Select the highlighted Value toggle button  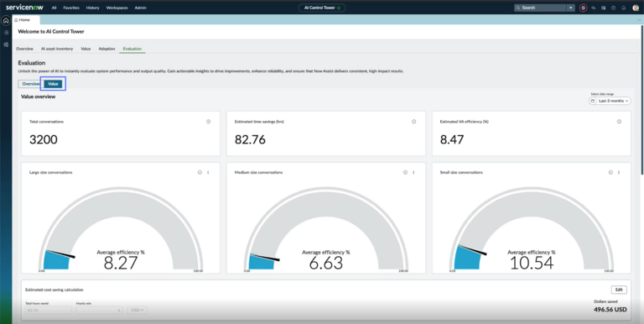pyautogui.click(x=53, y=84)
